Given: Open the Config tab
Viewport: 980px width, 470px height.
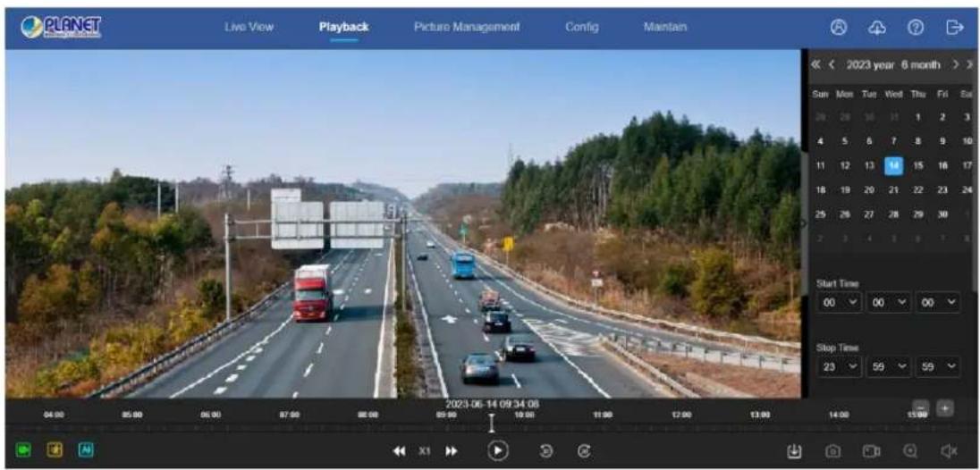Looking at the screenshot, I should [582, 27].
